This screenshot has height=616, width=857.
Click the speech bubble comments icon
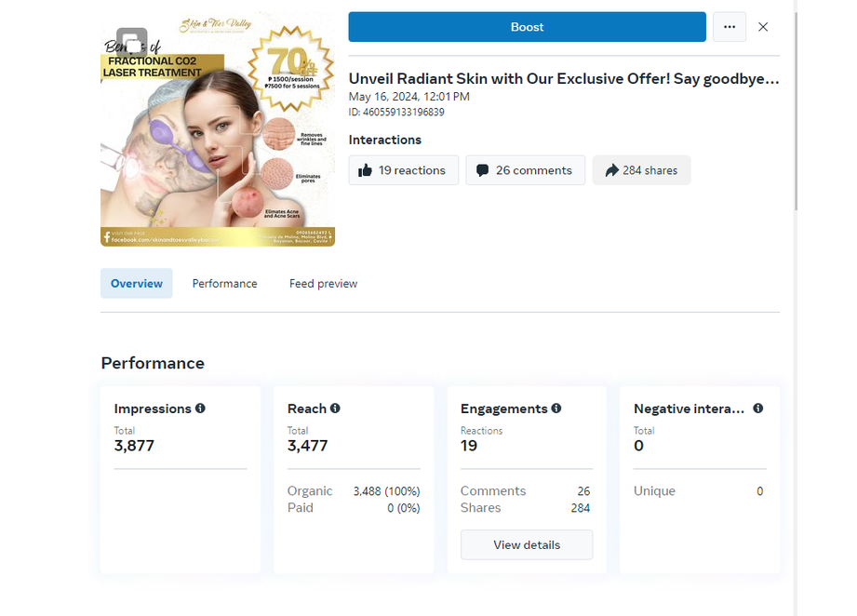pos(482,170)
